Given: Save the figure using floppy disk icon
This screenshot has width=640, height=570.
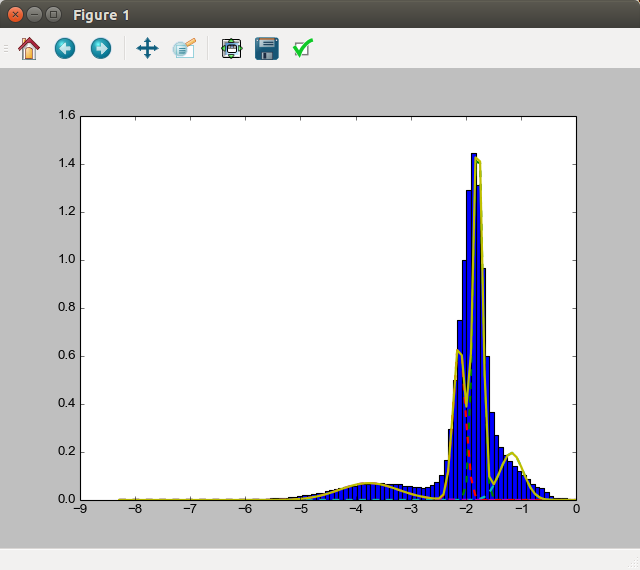Looking at the screenshot, I should tap(267, 48).
